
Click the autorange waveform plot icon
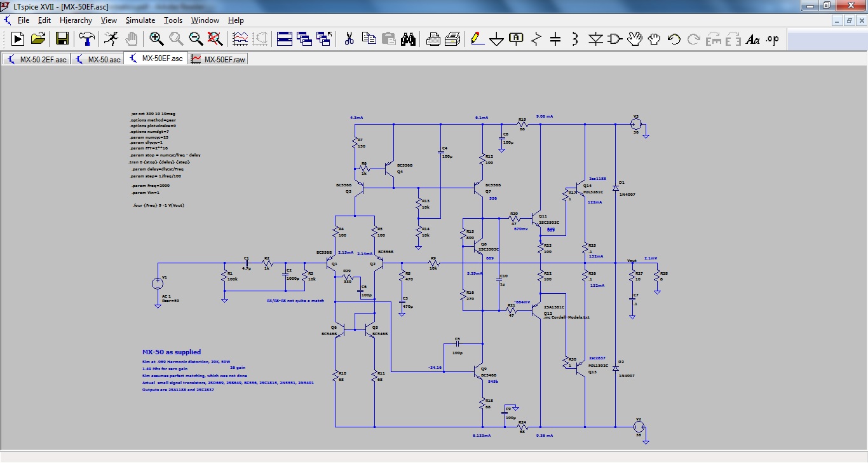[240, 39]
